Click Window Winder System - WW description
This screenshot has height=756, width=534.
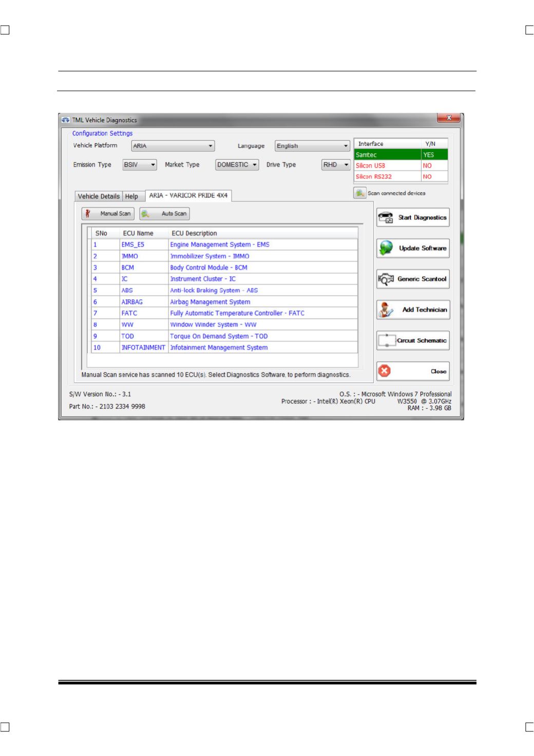(x=213, y=324)
